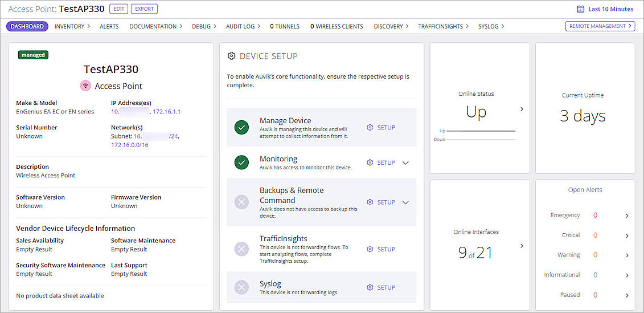The width and height of the screenshot is (644, 313).
Task: Click the green check for Manage Device
Action: [241, 128]
